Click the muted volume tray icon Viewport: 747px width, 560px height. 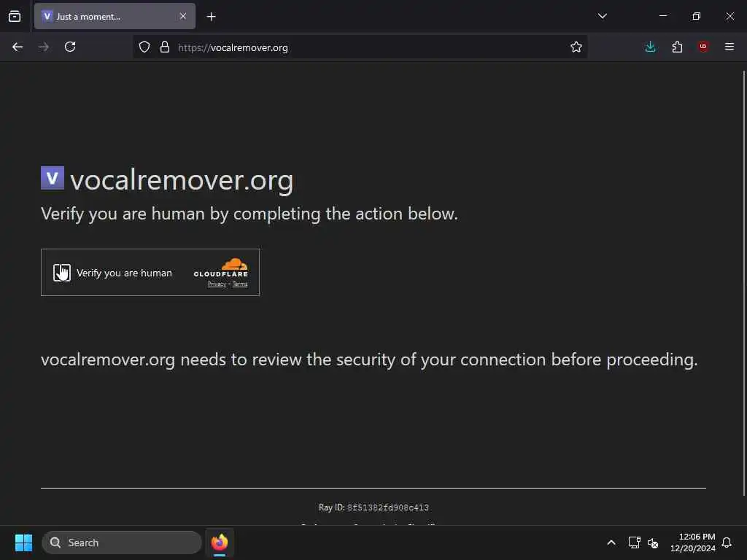point(653,542)
